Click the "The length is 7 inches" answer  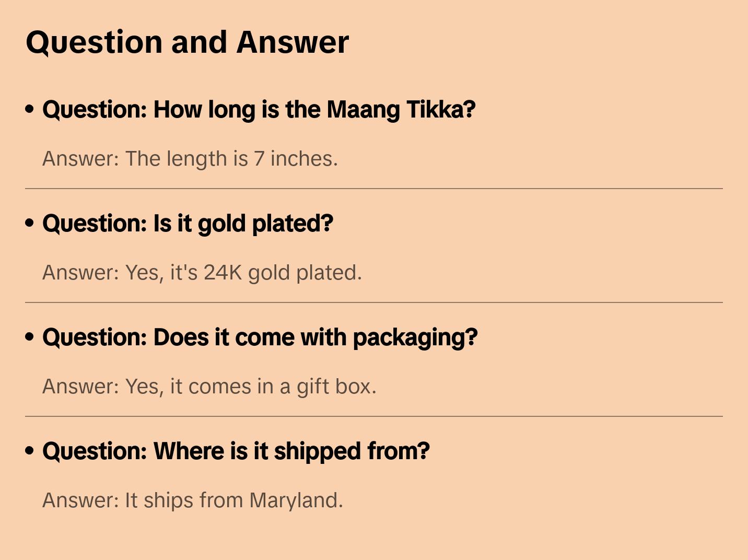click(x=190, y=159)
